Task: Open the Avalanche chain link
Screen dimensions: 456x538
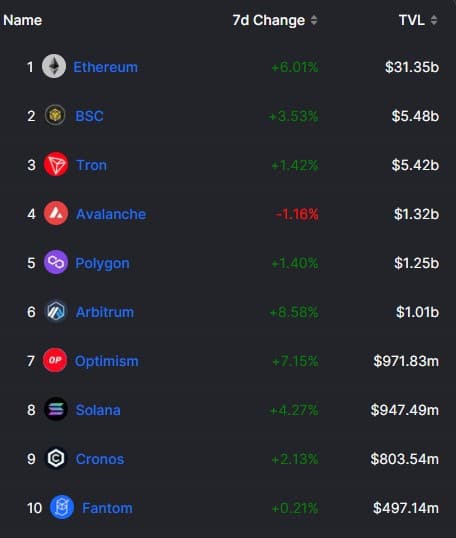Action: [111, 214]
